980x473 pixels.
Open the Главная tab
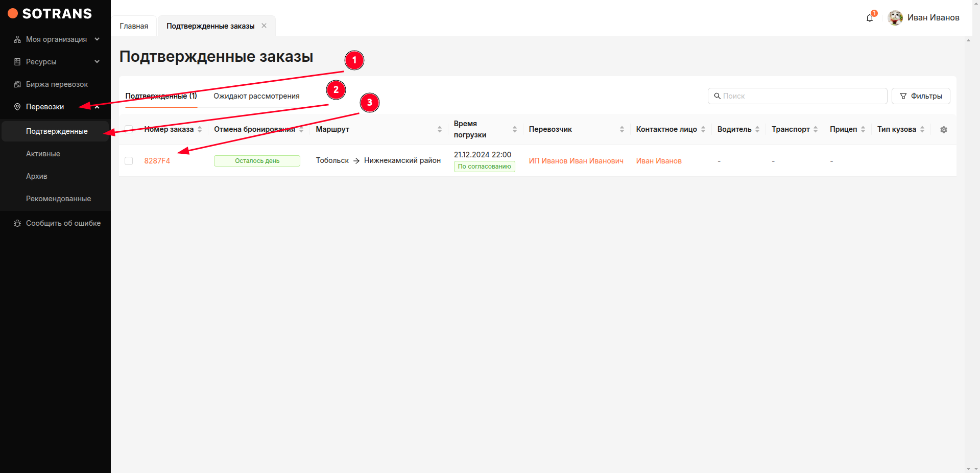[x=134, y=26]
